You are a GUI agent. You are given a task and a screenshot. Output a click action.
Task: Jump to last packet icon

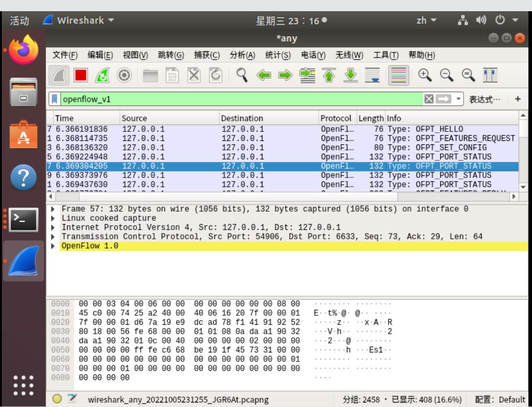350,75
